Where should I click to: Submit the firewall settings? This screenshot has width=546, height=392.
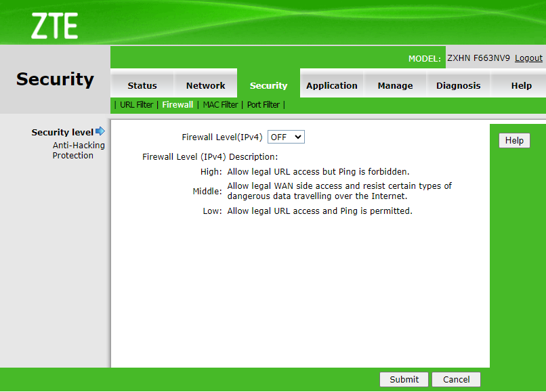(x=404, y=379)
